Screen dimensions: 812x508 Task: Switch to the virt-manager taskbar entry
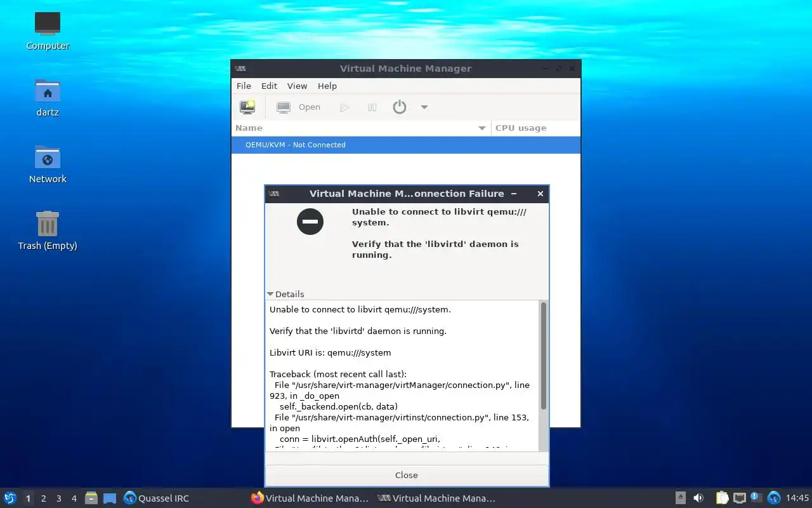(x=436, y=498)
